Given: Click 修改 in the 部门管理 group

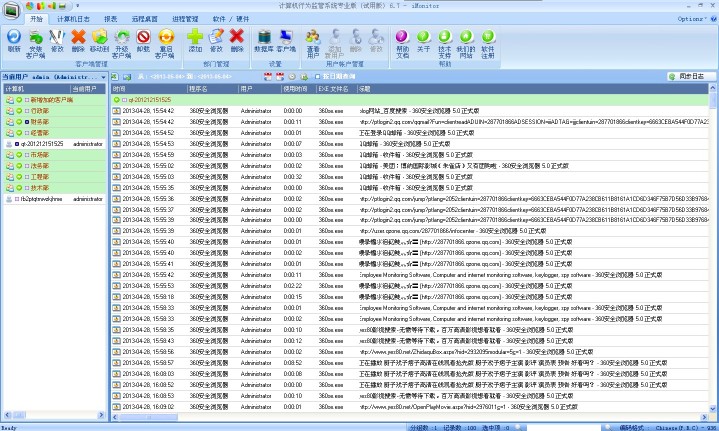Looking at the screenshot, I should pyautogui.click(x=216, y=41).
